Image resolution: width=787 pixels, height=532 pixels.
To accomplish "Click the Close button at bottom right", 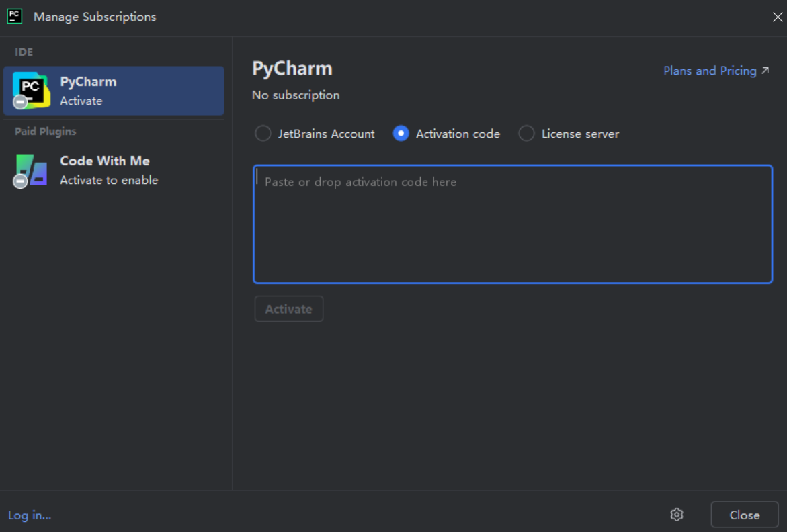I will (x=744, y=515).
